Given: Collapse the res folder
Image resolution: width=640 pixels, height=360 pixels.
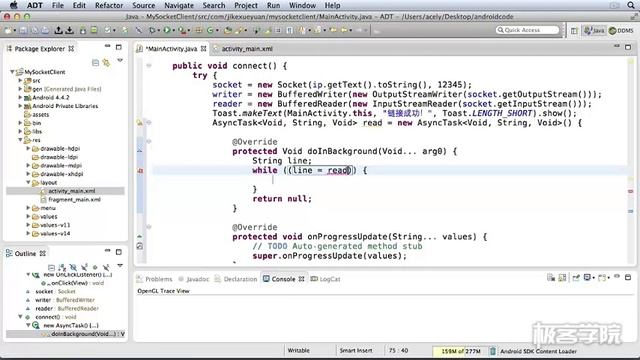Looking at the screenshot, I should (x=20, y=140).
